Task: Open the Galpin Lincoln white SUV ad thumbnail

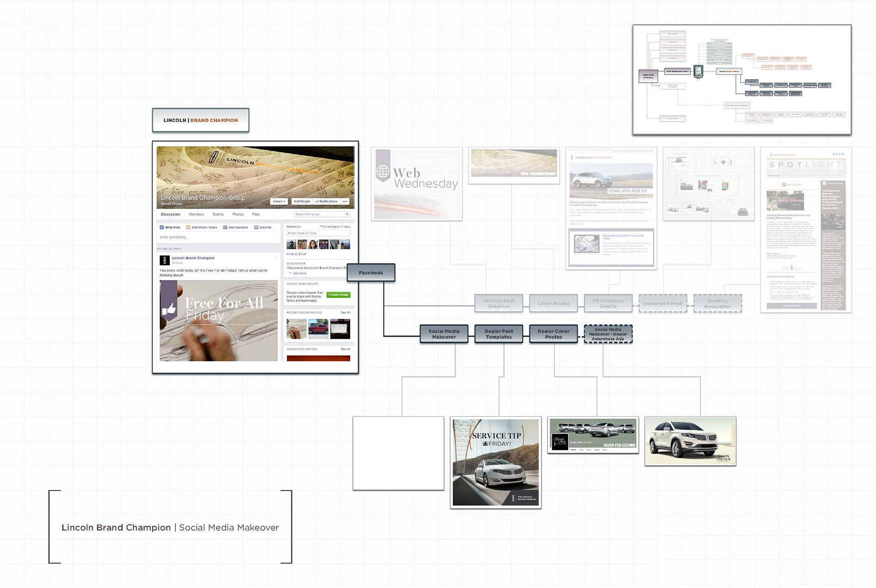Action: point(690,441)
